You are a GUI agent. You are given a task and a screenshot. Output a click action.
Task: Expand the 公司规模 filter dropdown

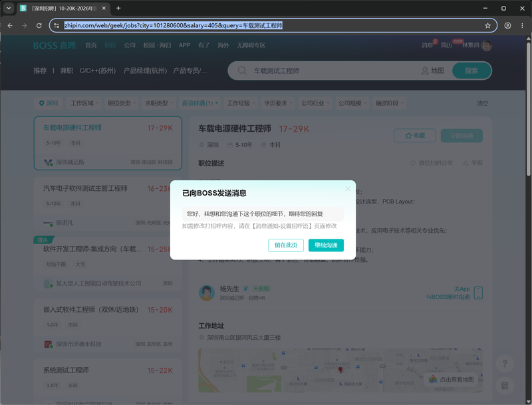click(352, 103)
